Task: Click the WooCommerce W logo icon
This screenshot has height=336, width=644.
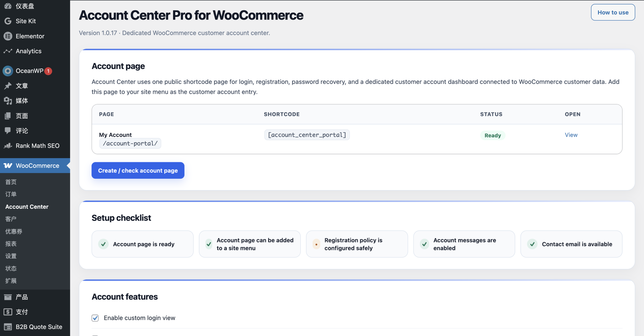Action: point(8,165)
